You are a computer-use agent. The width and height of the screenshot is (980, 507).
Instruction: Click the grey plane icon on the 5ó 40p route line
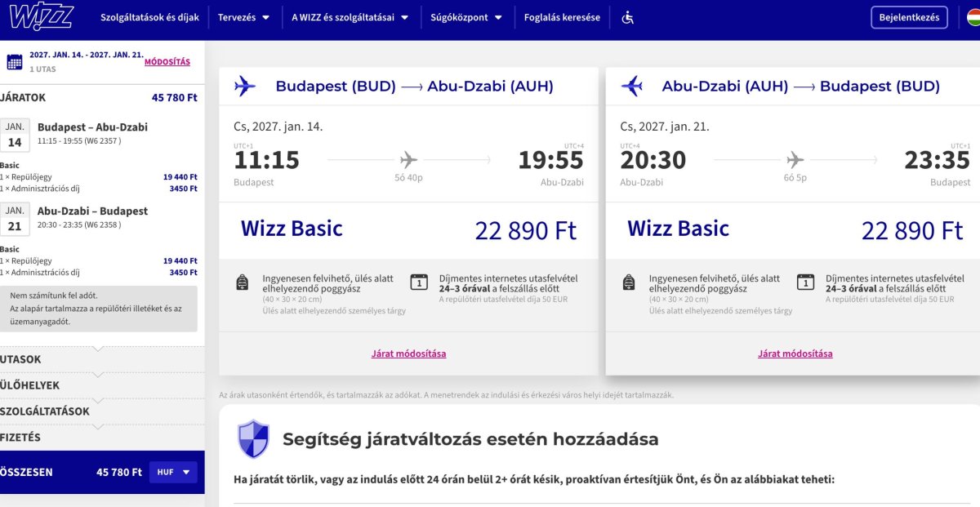point(408,159)
